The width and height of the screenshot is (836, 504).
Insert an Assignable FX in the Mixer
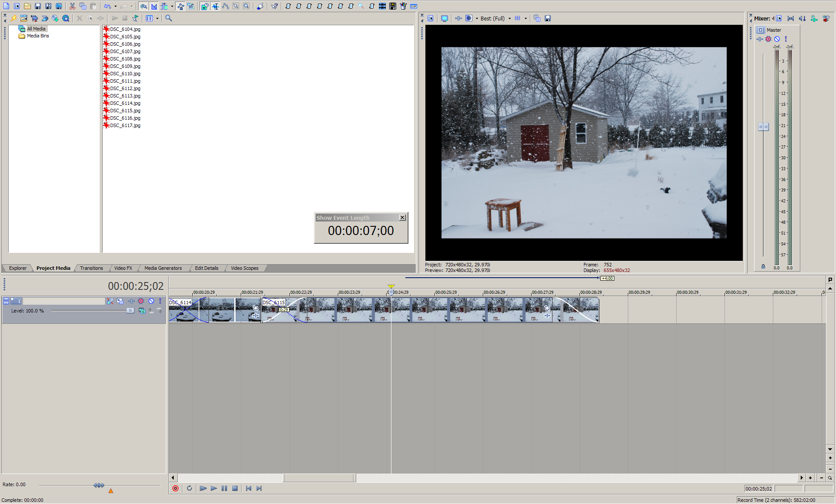pos(814,18)
